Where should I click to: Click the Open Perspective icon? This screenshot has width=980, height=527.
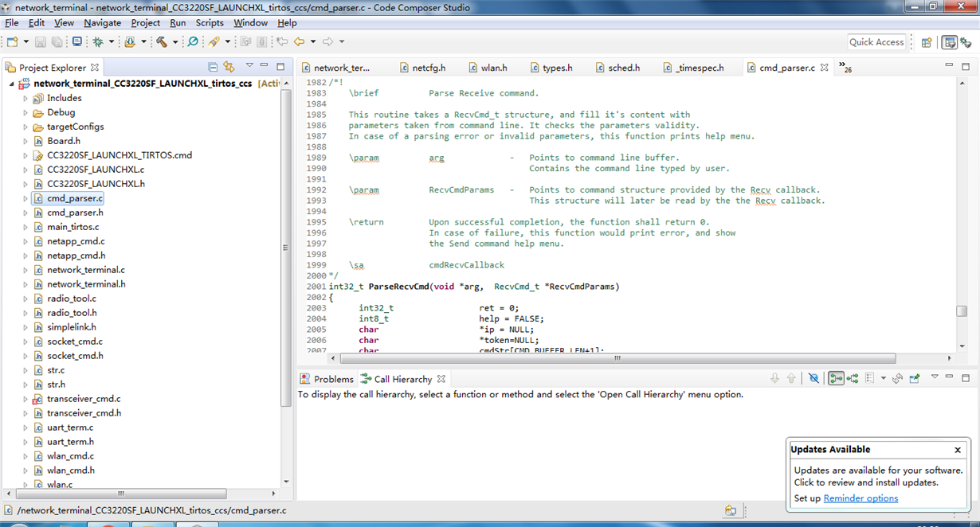(927, 42)
